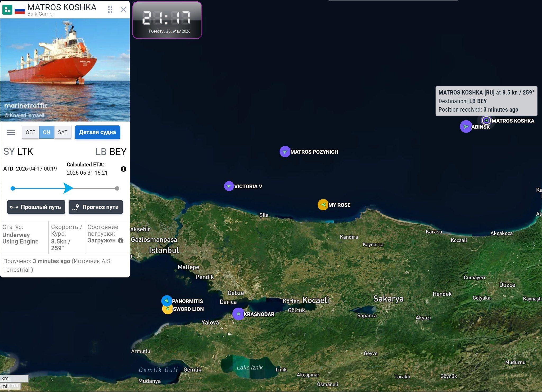Click the Yalova label on map
Viewport: 542px width, 392px height.
pyautogui.click(x=210, y=322)
